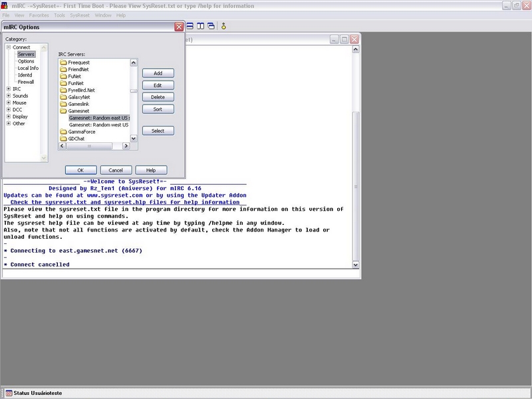Click the tile horizontally windows toolbar icon

pos(190,27)
